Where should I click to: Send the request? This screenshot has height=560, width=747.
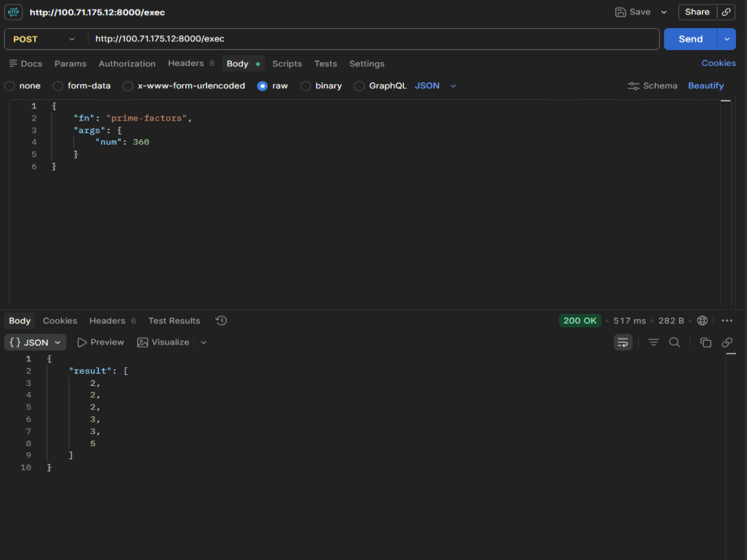[690, 39]
